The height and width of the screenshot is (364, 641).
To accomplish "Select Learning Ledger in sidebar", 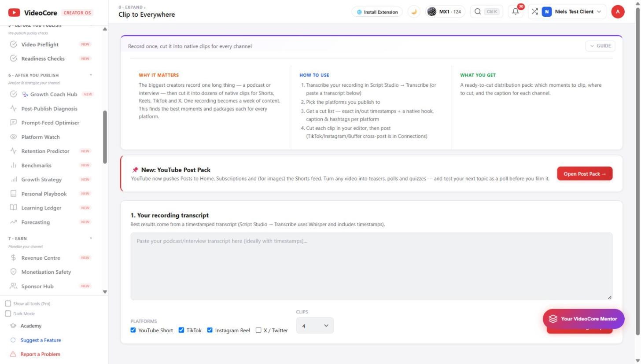I will [52, 208].
